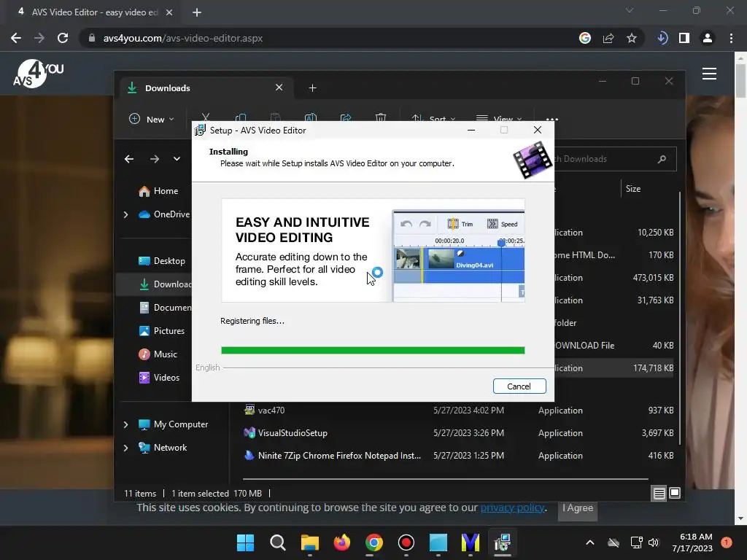The height and width of the screenshot is (560, 747).
Task: Click the Copy icon in File Explorer toolbar
Action: point(241,118)
